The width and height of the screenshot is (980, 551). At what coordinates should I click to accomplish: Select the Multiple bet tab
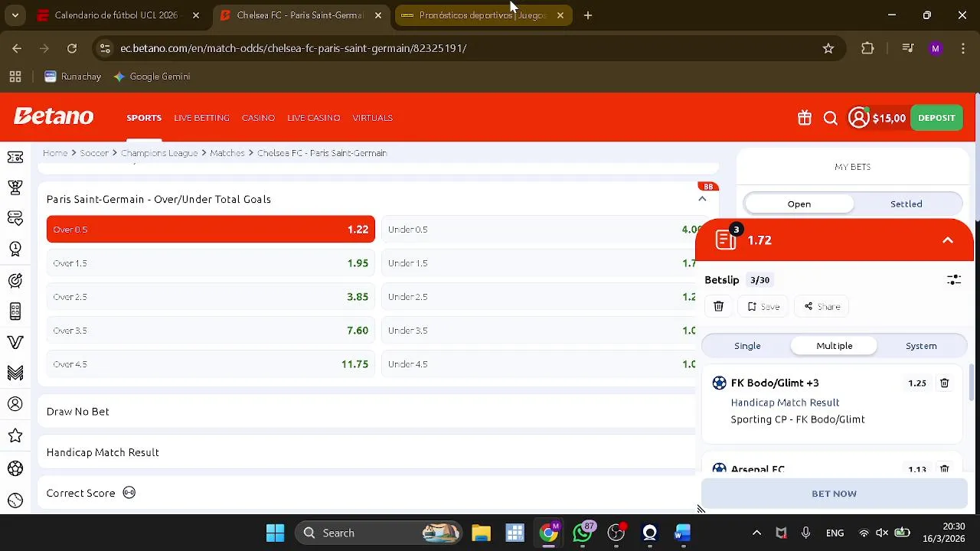(x=835, y=346)
